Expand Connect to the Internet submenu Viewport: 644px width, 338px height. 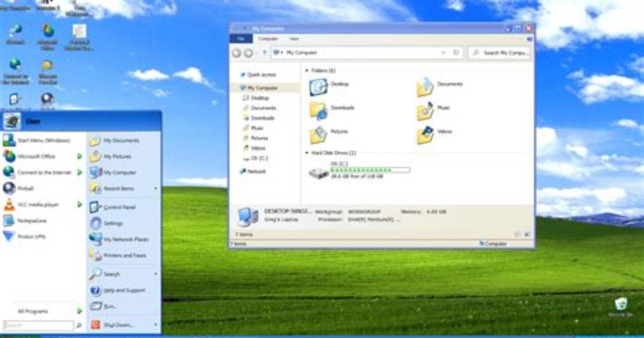click(80, 172)
